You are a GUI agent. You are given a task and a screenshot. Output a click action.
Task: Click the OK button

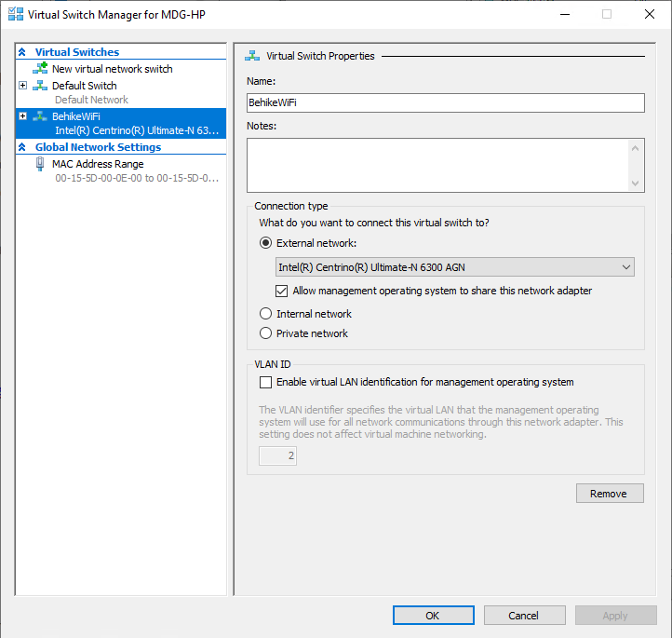[x=433, y=616]
